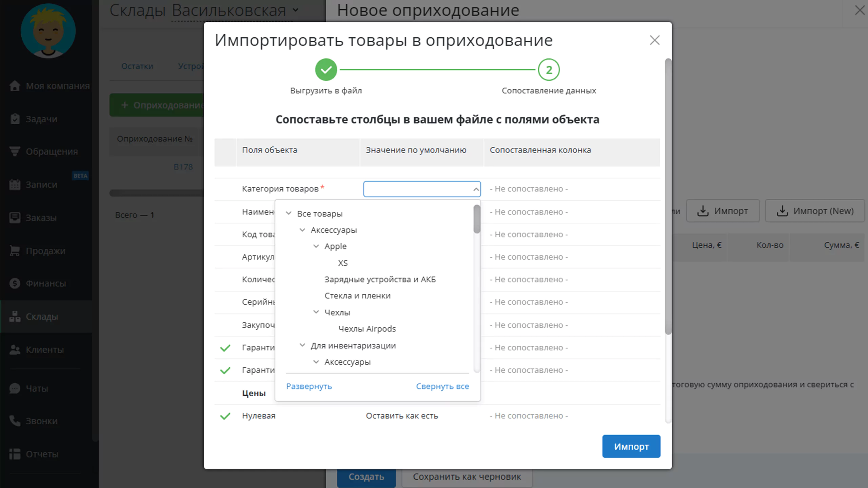868x488 pixels.
Task: Click the category tree scrollbar thumb
Action: point(477,219)
